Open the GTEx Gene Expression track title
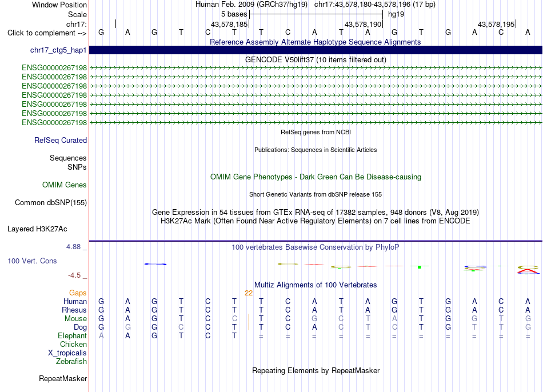 coord(316,212)
